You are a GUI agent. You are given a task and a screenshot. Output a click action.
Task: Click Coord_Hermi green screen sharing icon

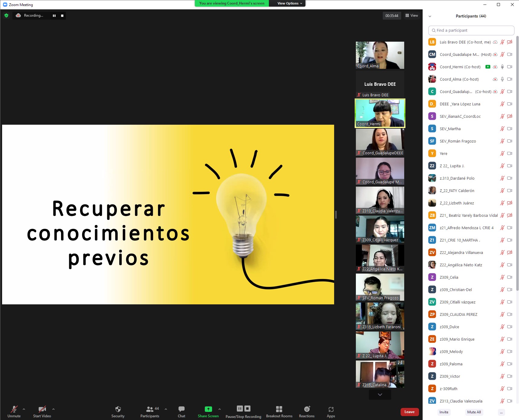(x=488, y=67)
